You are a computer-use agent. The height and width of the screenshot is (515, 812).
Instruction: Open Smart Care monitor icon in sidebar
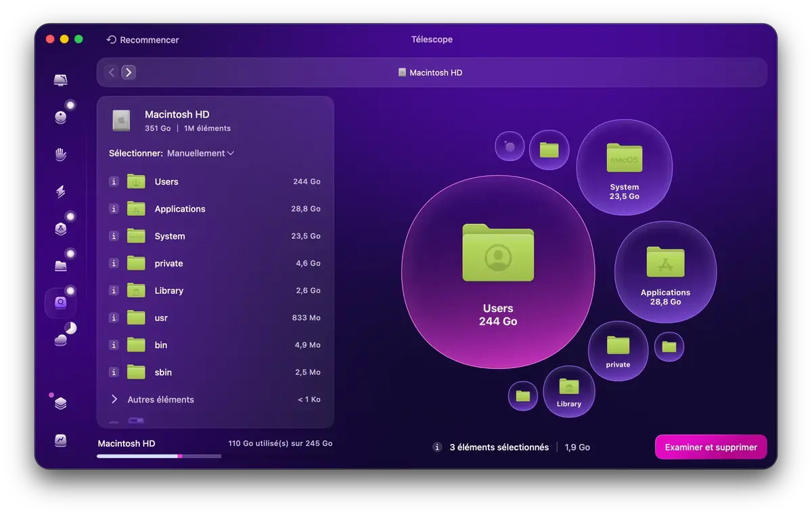(x=61, y=81)
